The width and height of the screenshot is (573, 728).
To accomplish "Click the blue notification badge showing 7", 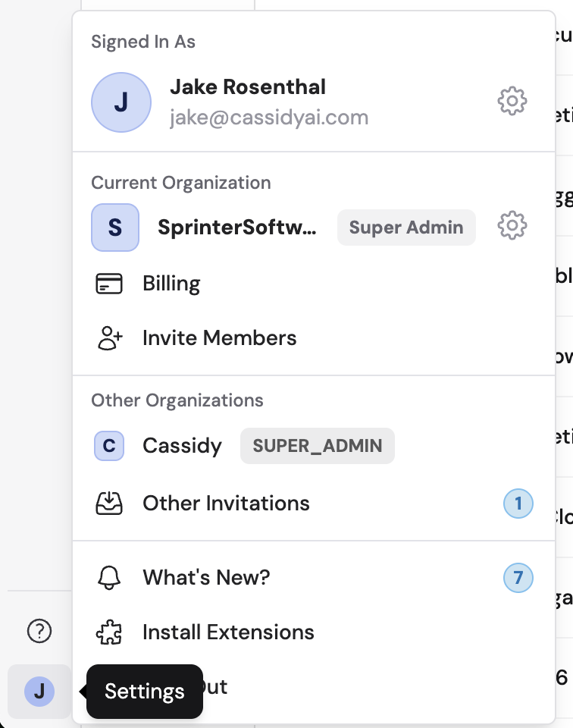I will [x=518, y=577].
